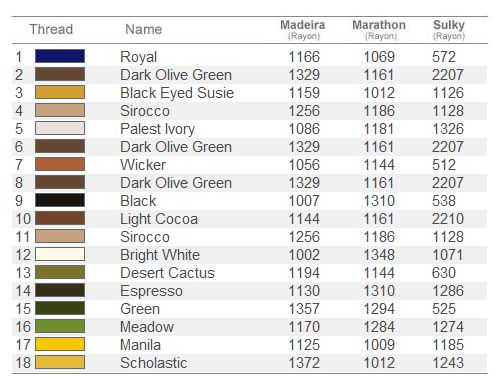
Task: Select Scholastic thread name in row 18
Action: click(x=154, y=363)
